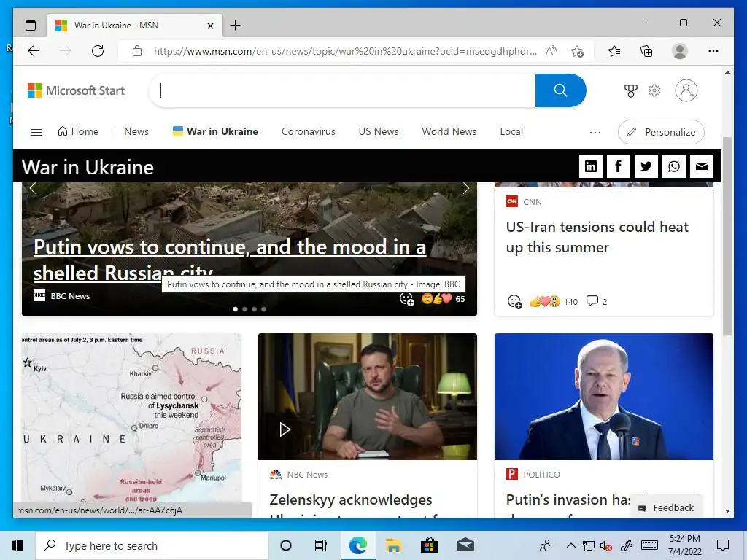Click the blue search button
This screenshot has width=747, height=560.
point(561,90)
